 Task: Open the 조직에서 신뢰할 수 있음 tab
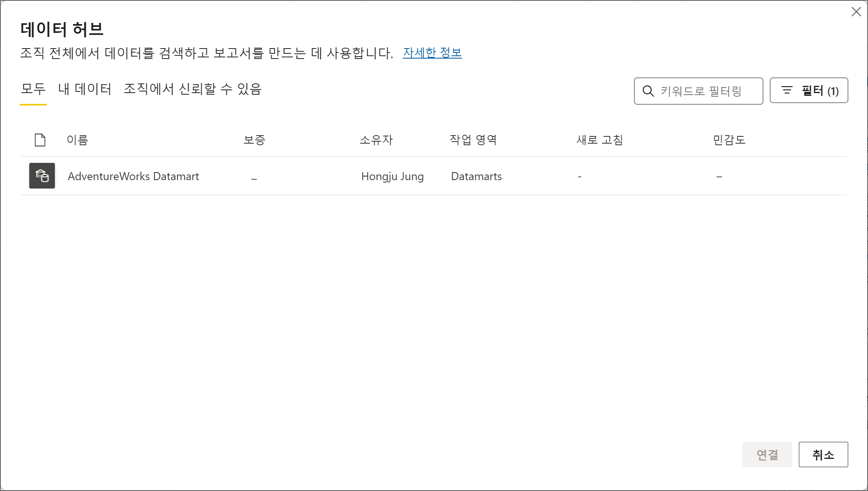(x=192, y=89)
